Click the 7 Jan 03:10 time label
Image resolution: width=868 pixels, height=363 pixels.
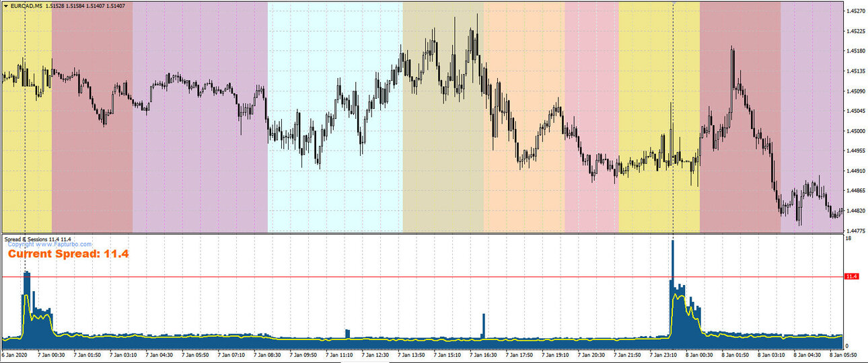point(122,355)
